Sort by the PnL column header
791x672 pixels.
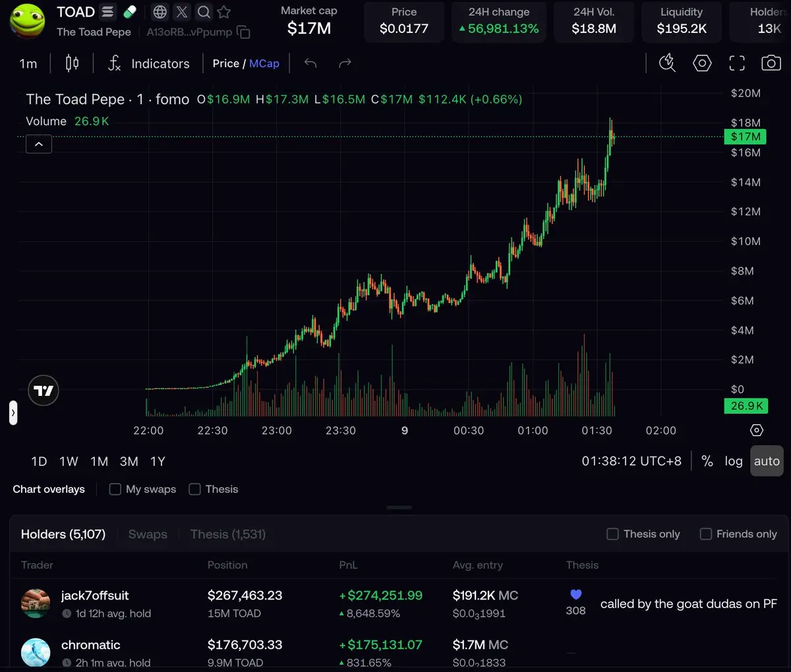(349, 565)
